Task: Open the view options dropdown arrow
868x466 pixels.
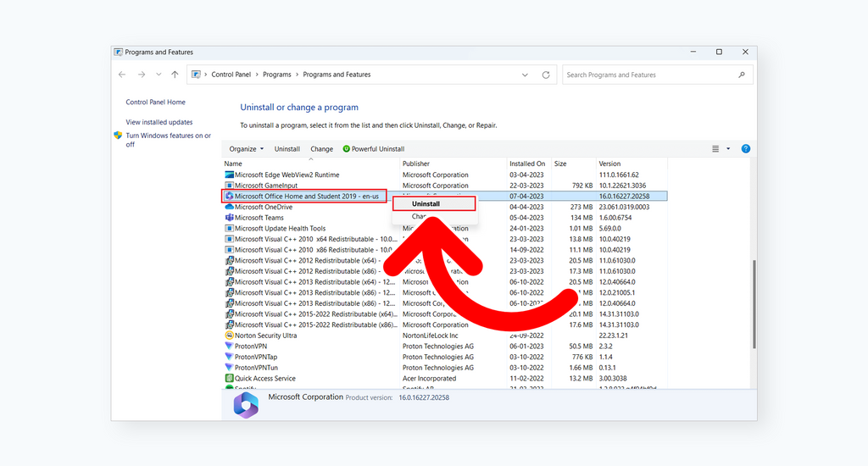Action: [728, 149]
